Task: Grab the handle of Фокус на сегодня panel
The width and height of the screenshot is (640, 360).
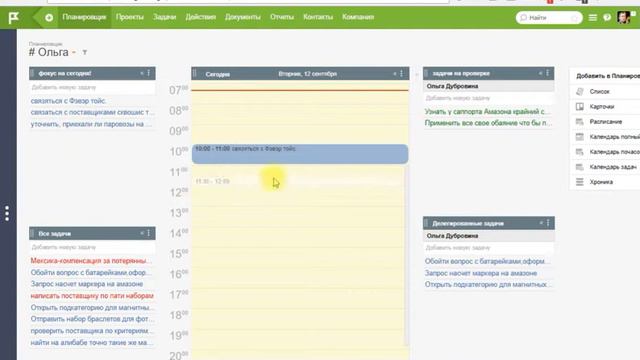Action: [32, 73]
